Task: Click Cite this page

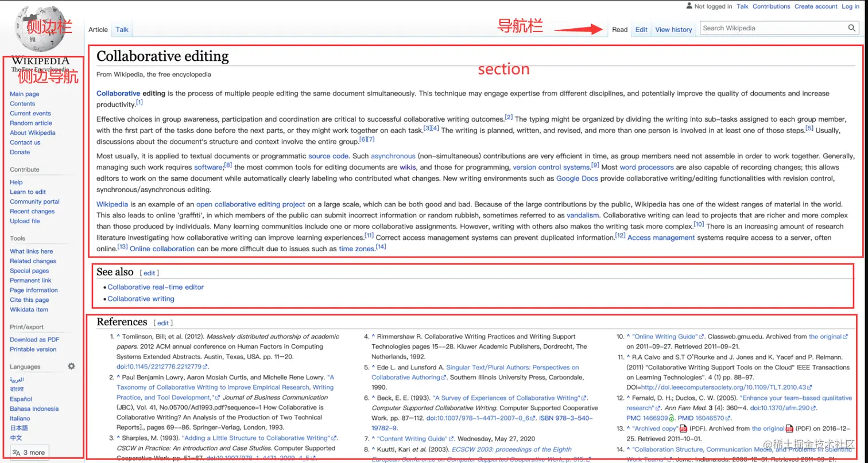Action: click(29, 300)
